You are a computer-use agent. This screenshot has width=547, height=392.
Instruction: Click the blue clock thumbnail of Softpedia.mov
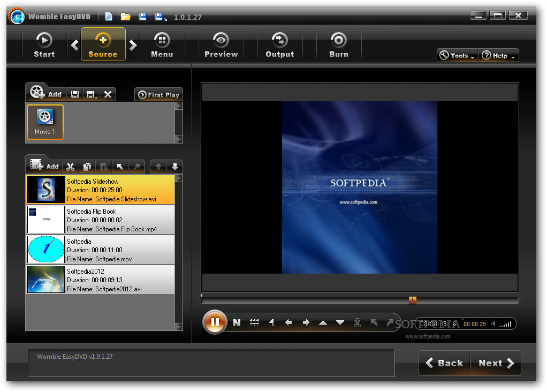pos(46,250)
